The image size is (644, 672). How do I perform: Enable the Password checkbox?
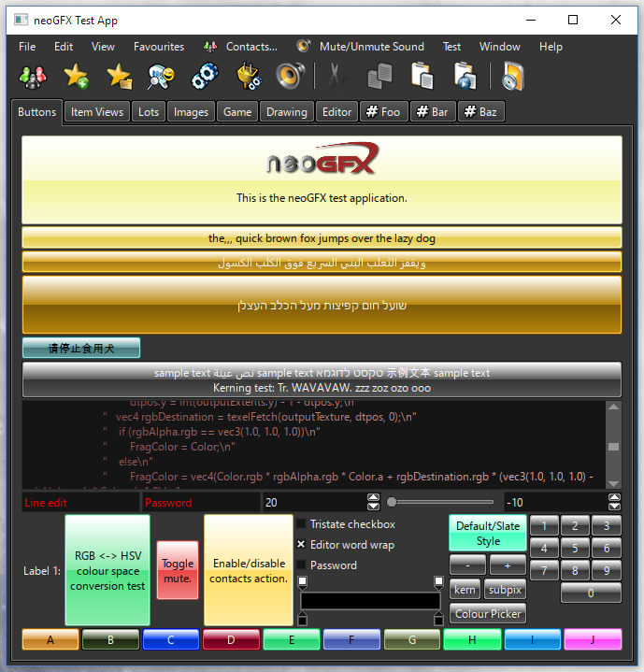(301, 565)
